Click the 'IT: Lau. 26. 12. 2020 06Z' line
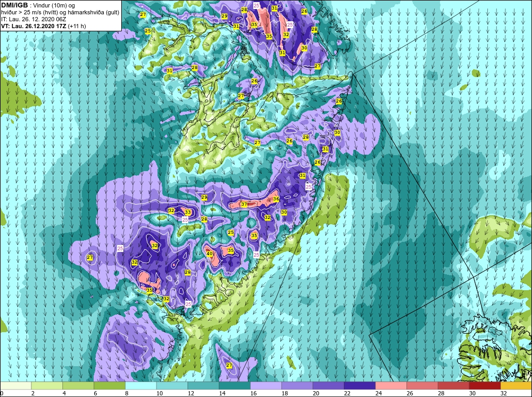The image size is (532, 397). (x=34, y=19)
